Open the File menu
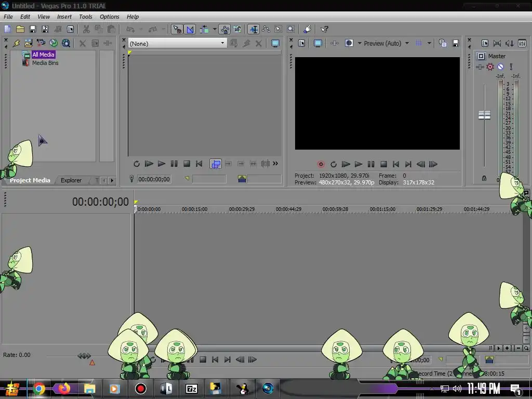 [x=8, y=17]
